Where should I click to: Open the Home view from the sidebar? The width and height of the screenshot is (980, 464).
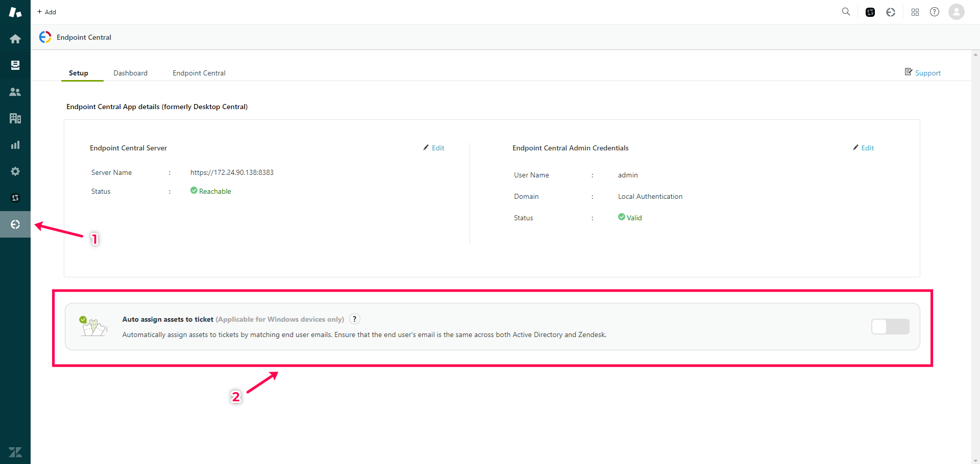click(15, 38)
